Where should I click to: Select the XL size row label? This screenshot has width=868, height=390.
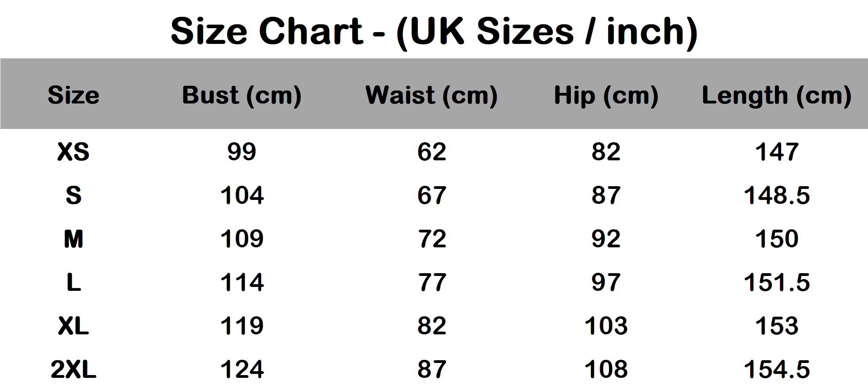coord(74,326)
